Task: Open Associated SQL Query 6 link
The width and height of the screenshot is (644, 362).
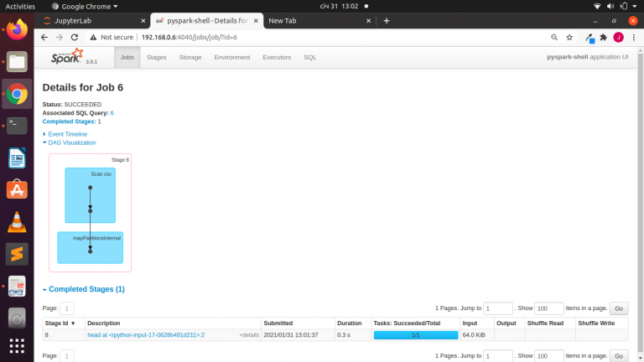Action: (x=112, y=112)
